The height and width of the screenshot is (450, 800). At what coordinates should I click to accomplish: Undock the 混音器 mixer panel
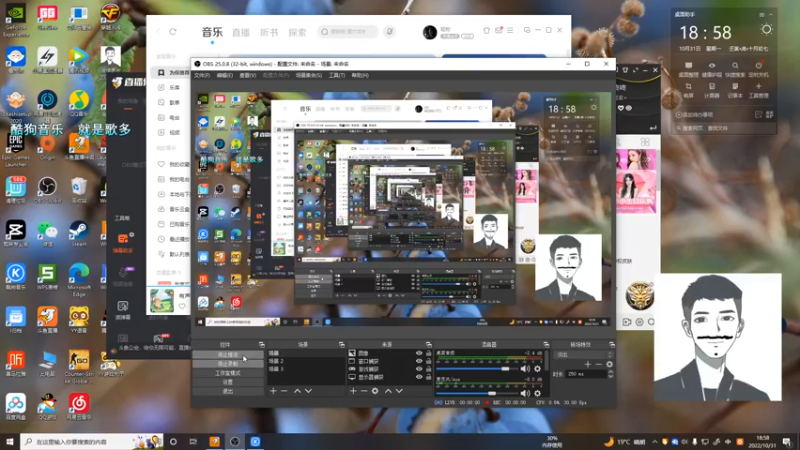pos(546,345)
